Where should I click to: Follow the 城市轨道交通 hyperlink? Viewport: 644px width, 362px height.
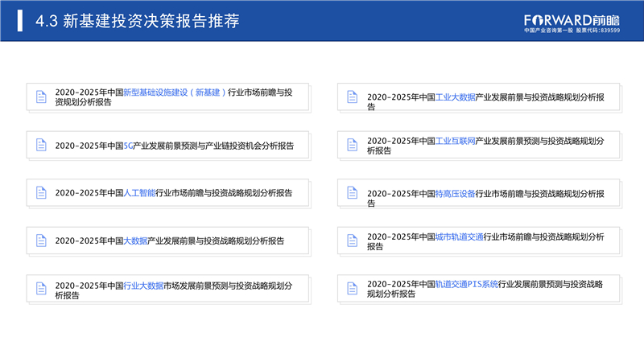[460, 237]
